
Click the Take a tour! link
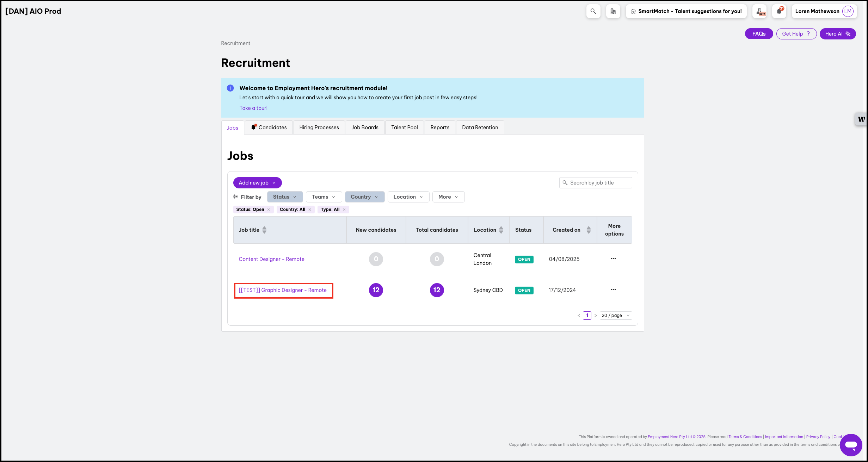pos(253,108)
